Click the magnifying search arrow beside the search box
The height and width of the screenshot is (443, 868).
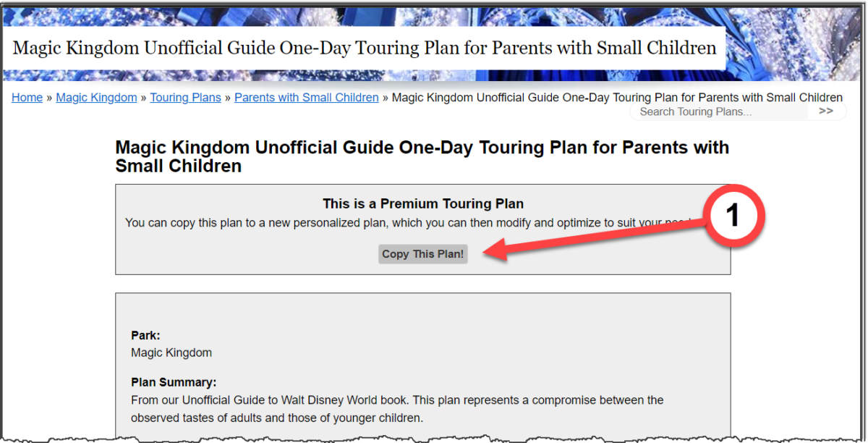[825, 111]
